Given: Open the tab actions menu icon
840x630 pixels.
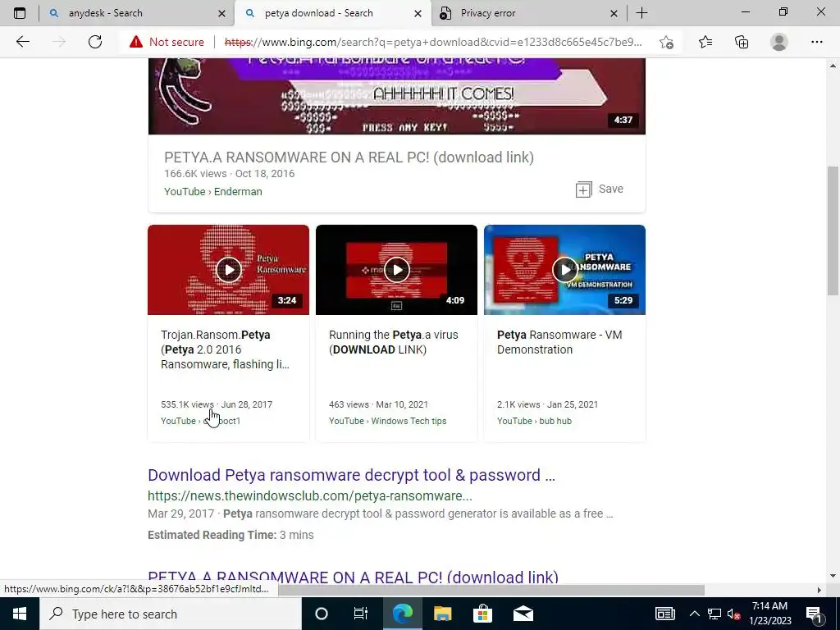Looking at the screenshot, I should (20, 13).
